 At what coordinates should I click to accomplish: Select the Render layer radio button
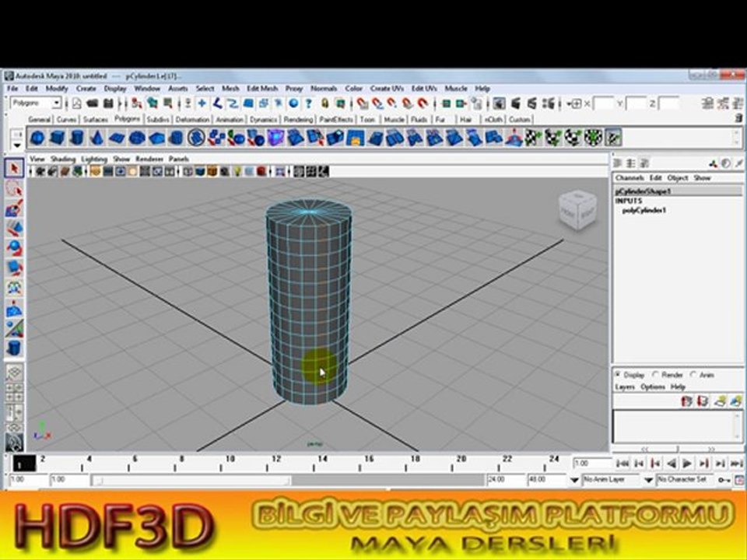pyautogui.click(x=655, y=374)
